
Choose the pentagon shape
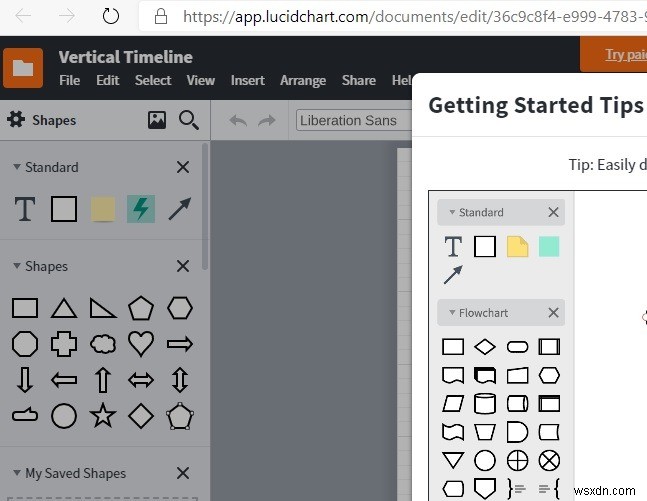141,308
